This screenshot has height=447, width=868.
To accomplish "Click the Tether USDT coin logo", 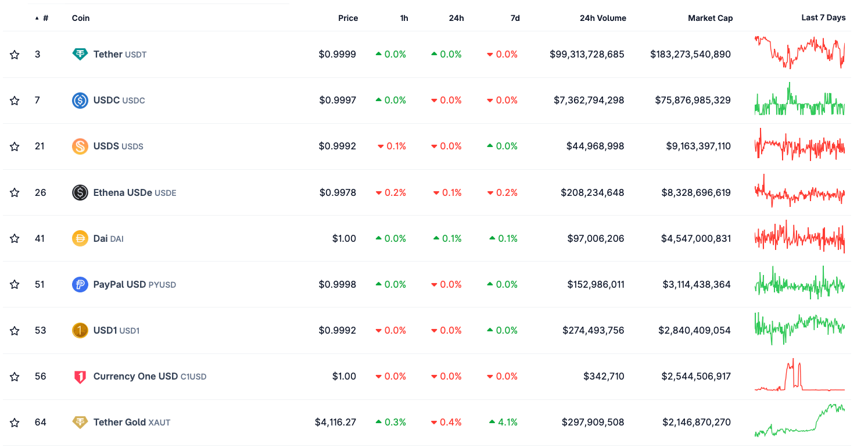I will click(80, 54).
